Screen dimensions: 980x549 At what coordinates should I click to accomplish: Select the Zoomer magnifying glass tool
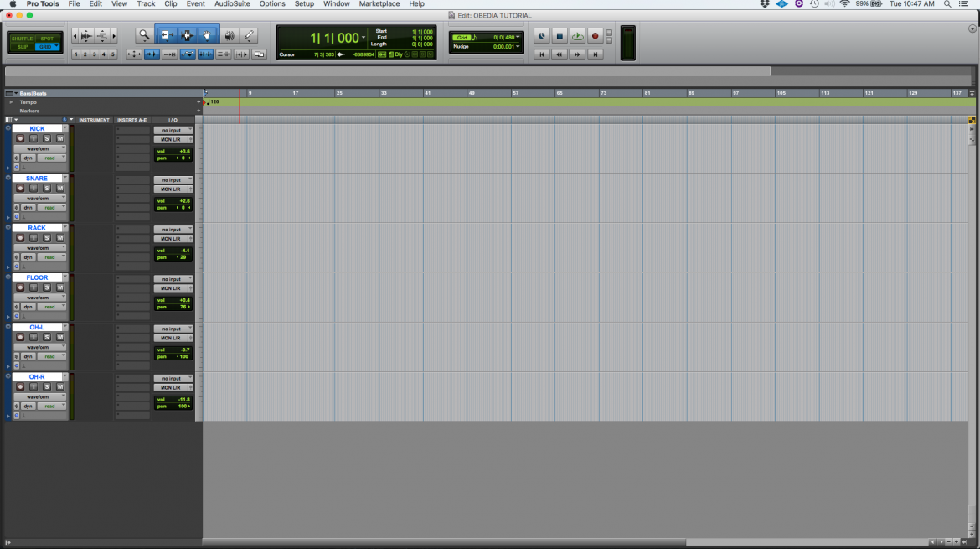click(x=144, y=35)
